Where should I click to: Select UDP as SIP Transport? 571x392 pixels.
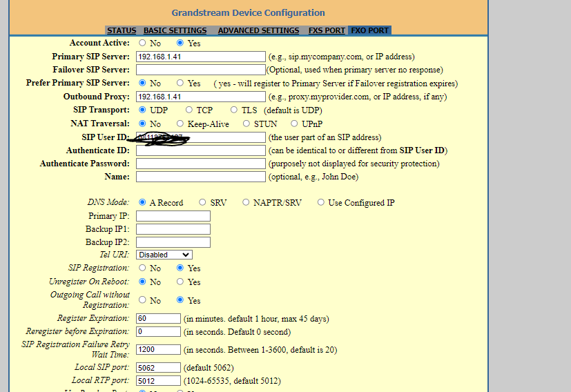[x=142, y=110]
